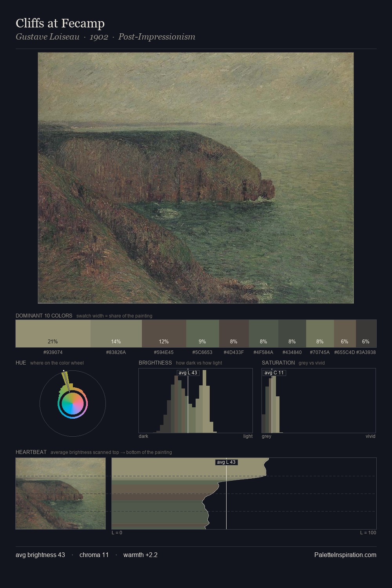The image size is (392, 588).
Task: Pick the #594E45 brown swatch
Action: (164, 334)
